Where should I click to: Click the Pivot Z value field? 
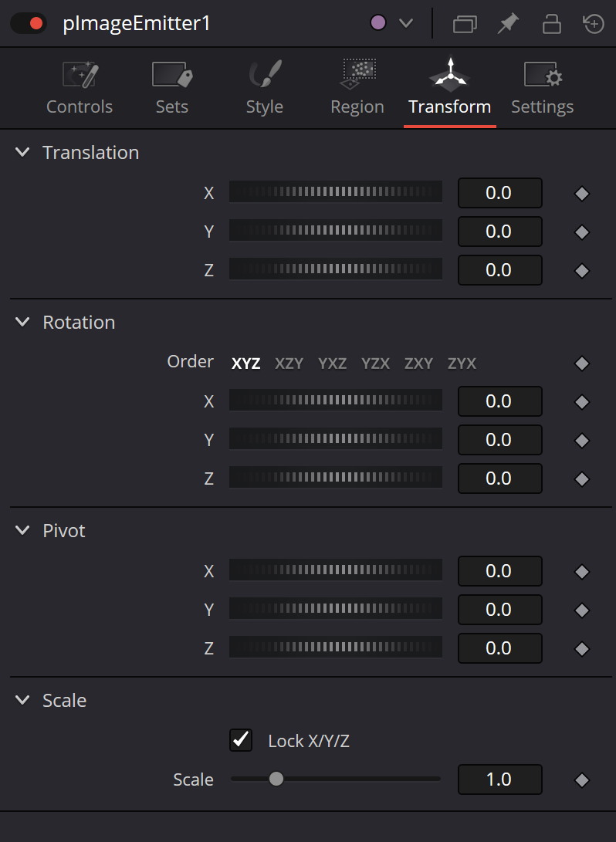(500, 648)
